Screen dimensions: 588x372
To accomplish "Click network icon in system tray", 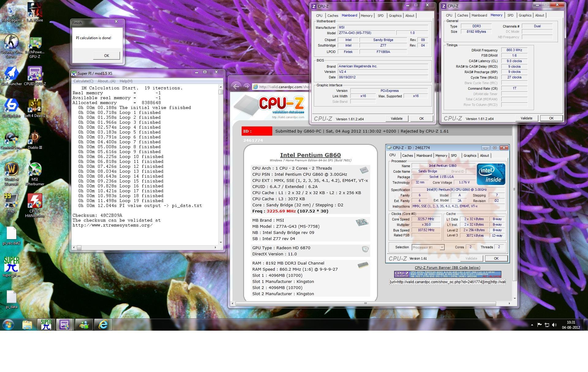I will point(547,325).
